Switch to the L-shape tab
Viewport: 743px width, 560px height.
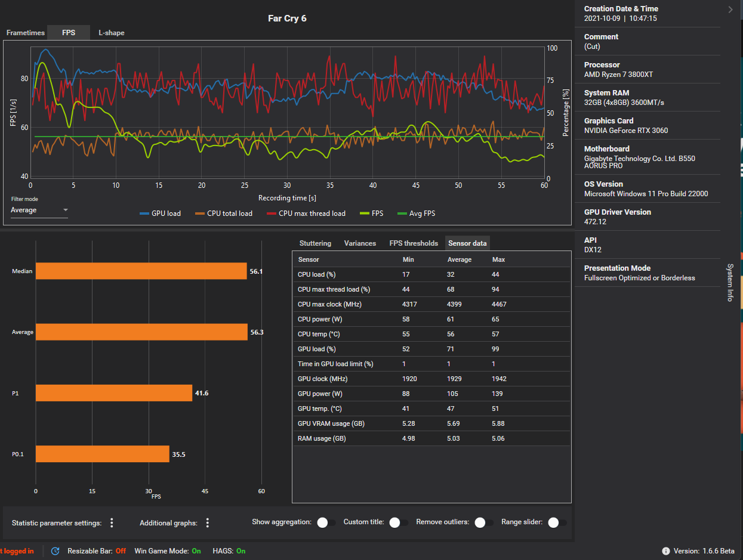point(112,33)
